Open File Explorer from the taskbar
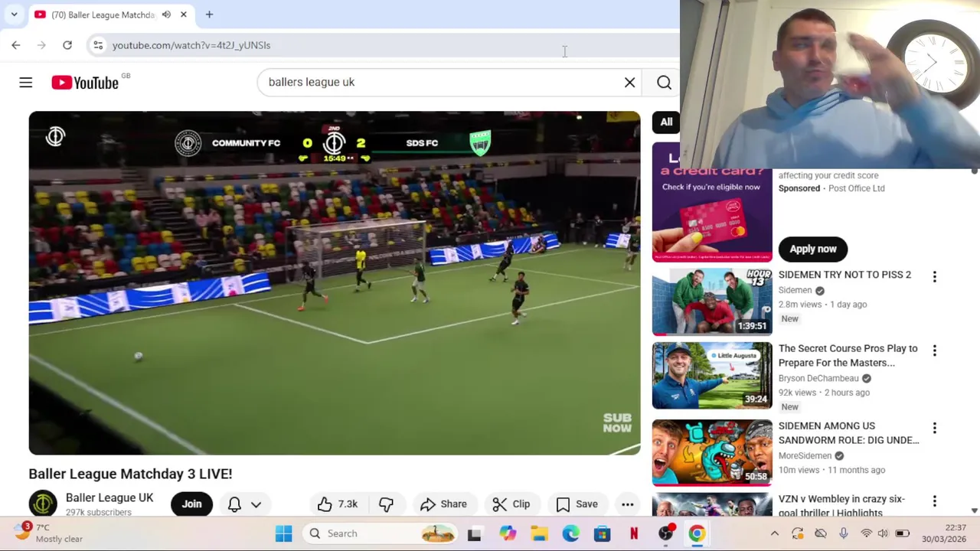This screenshot has width=980, height=551. [539, 533]
